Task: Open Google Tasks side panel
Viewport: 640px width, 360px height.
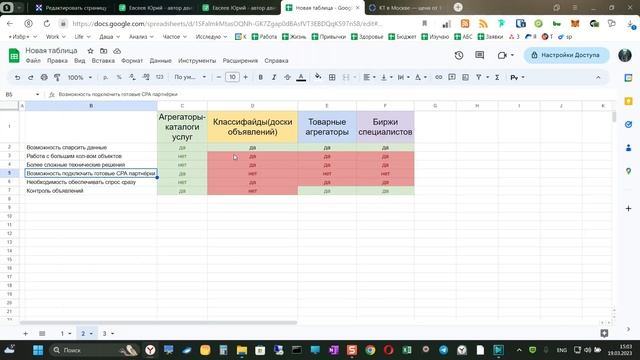Action: (x=629, y=124)
